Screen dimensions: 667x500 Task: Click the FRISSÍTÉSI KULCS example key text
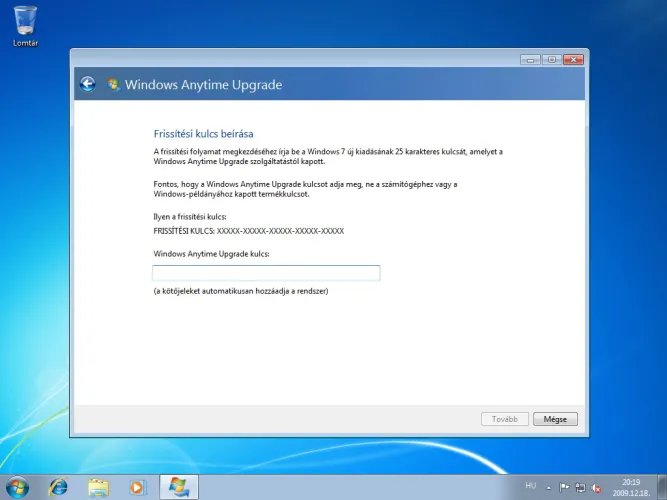(248, 231)
